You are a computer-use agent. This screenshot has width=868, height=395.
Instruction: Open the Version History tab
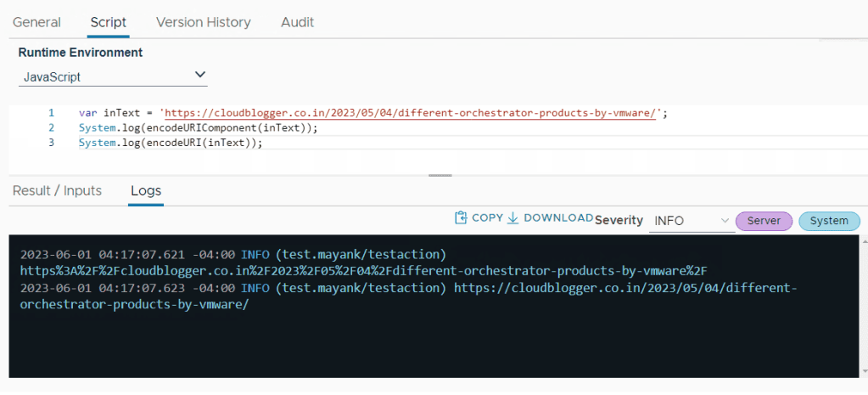tap(203, 22)
